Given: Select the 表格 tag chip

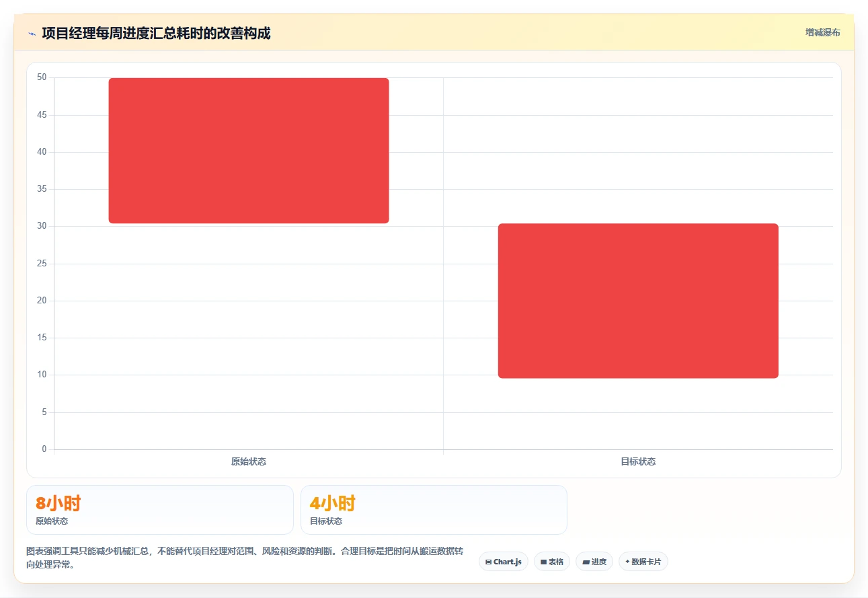Looking at the screenshot, I should [x=552, y=562].
